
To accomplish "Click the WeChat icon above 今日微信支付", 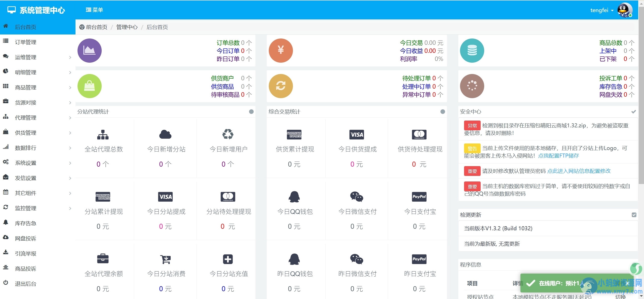I will [x=357, y=197].
